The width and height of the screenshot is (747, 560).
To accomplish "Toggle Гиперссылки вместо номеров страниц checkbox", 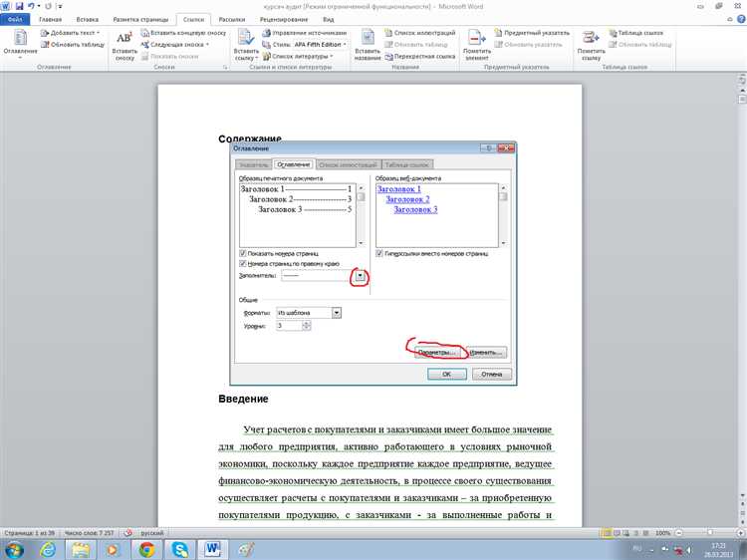I will [379, 253].
